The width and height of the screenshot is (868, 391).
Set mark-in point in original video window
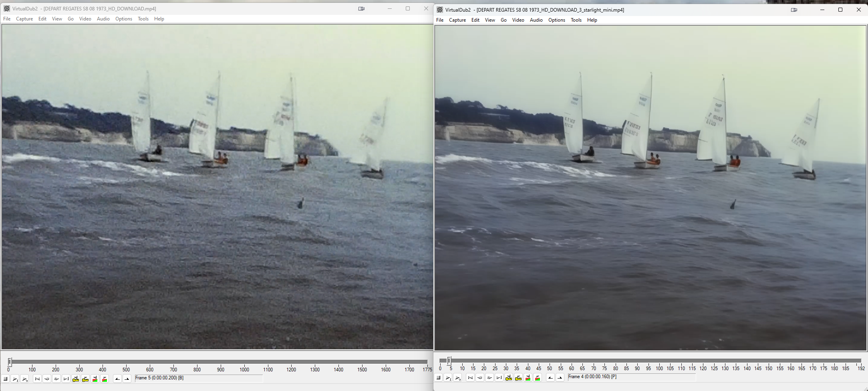117,379
